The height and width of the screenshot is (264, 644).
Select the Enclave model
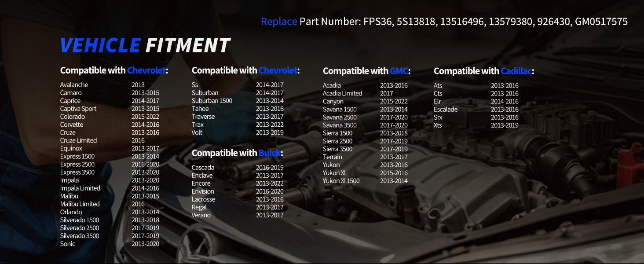(x=202, y=175)
